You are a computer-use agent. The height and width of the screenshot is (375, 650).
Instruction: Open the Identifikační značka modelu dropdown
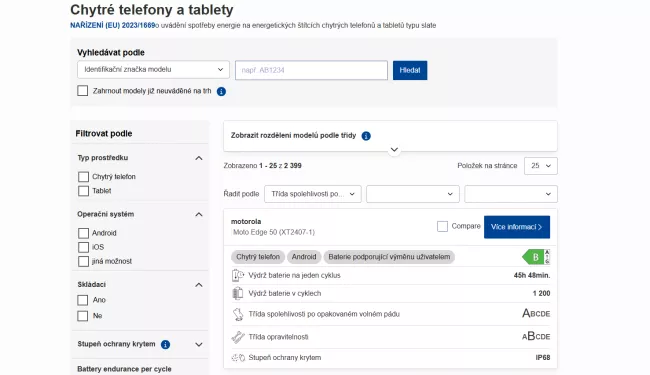pos(153,70)
